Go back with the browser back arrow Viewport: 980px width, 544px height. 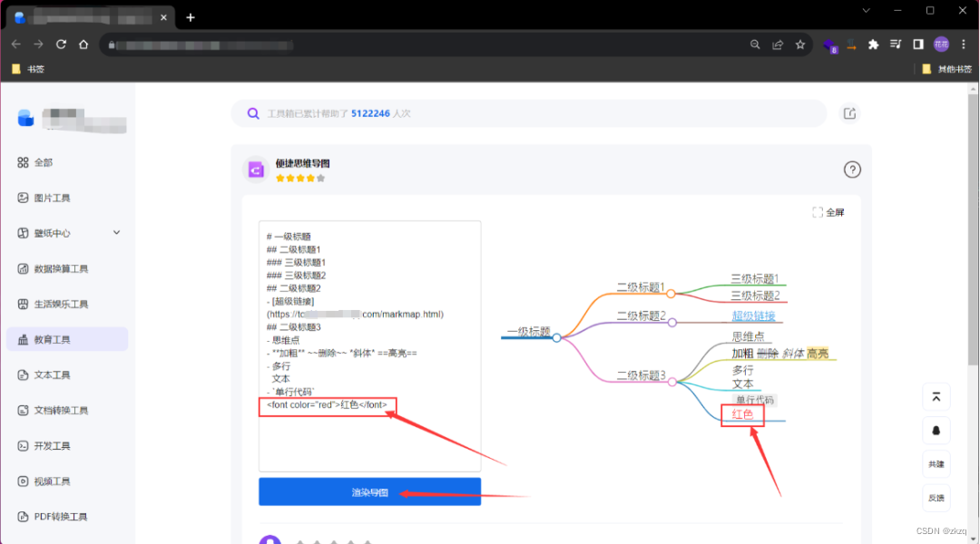pos(16,44)
